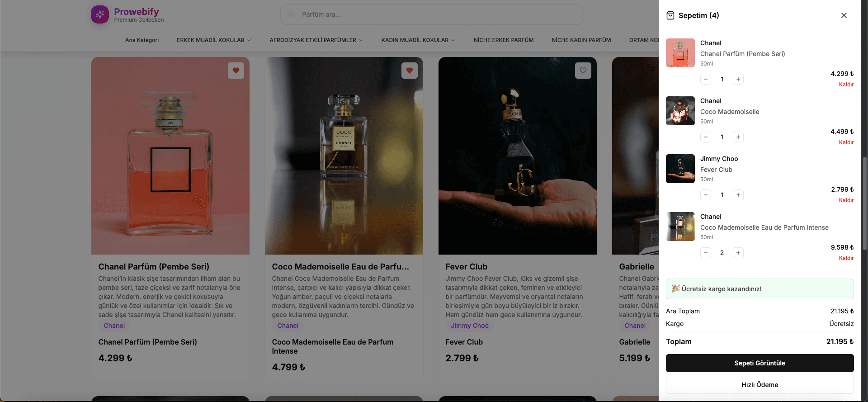Open NİCHE ERKEK PARFÜM category
Viewport: 868px width, 402px height.
pos(504,40)
